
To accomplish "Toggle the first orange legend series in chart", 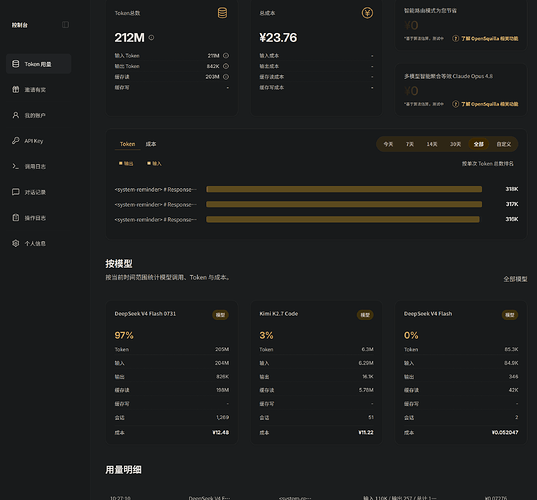I will pyautogui.click(x=126, y=164).
